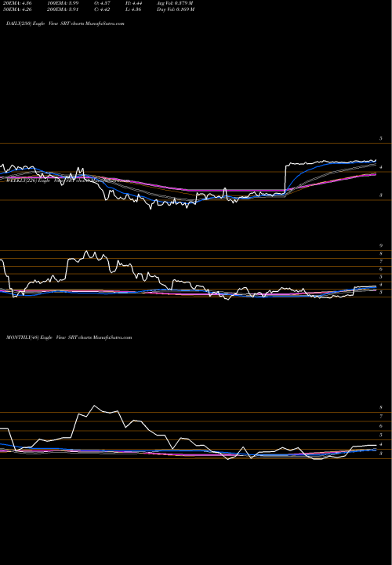Click the DAILY(250) Eagle View chart title
This screenshot has height=565, width=392.
pyautogui.click(x=65, y=24)
